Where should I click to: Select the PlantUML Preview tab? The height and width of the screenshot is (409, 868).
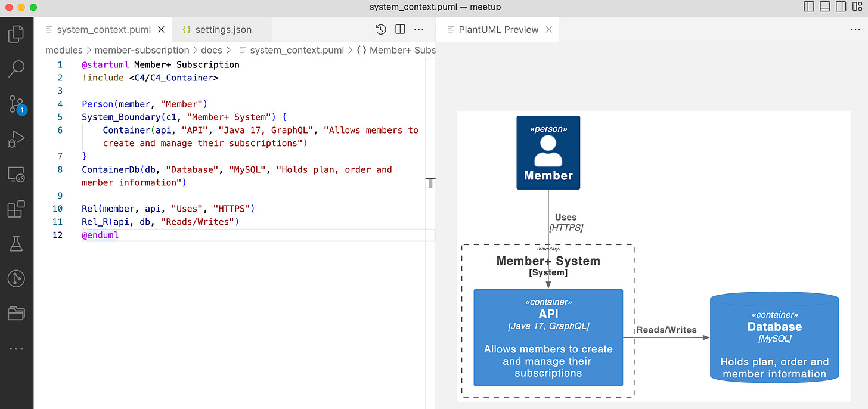click(x=498, y=29)
